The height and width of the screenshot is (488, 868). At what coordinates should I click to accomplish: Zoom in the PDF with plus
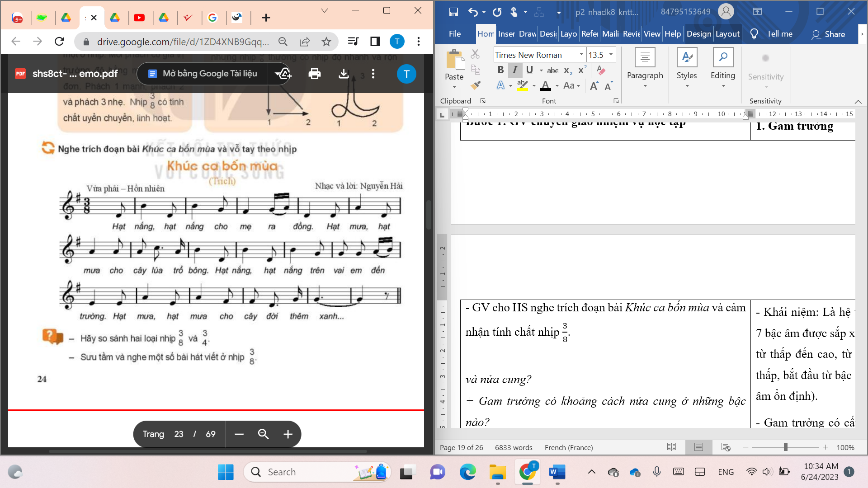pyautogui.click(x=288, y=434)
